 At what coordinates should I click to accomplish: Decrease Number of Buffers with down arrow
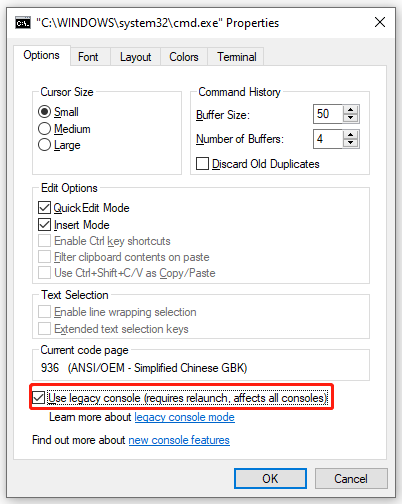pos(350,143)
